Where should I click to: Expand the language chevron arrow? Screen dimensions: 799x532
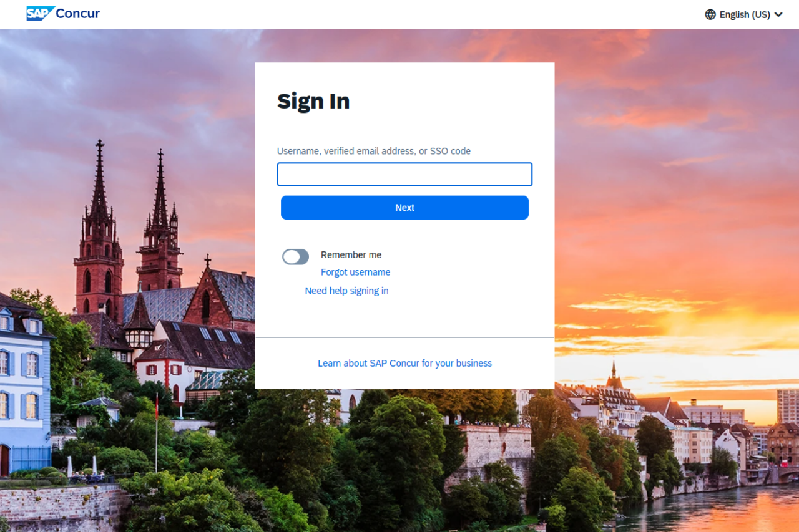(778, 14)
